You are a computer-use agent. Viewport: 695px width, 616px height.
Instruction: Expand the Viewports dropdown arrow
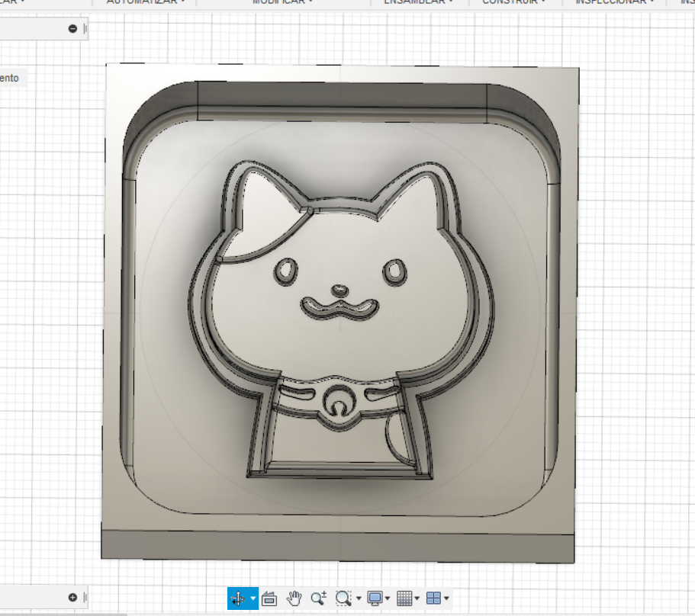pyautogui.click(x=446, y=598)
